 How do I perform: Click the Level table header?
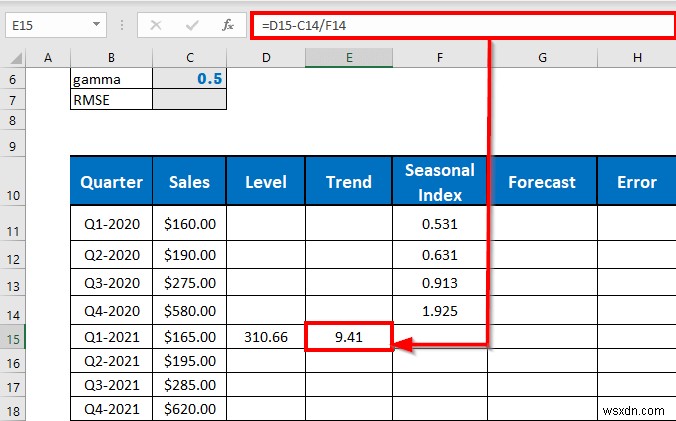point(266,181)
